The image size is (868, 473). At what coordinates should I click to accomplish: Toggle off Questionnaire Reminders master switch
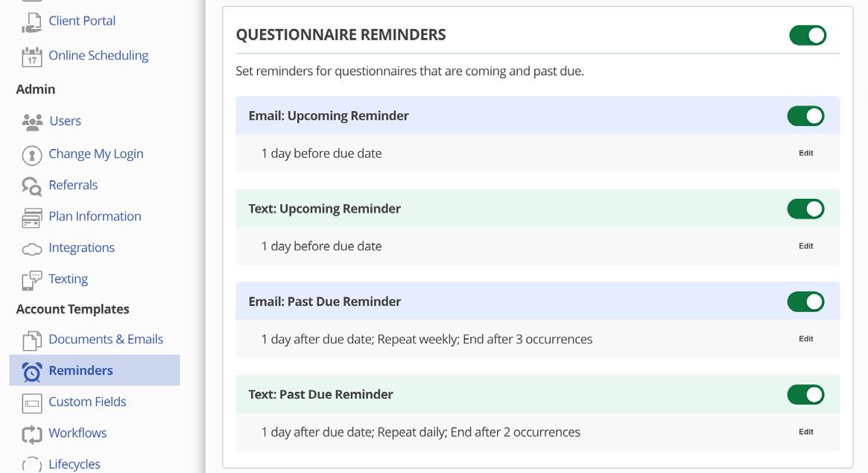pos(808,35)
